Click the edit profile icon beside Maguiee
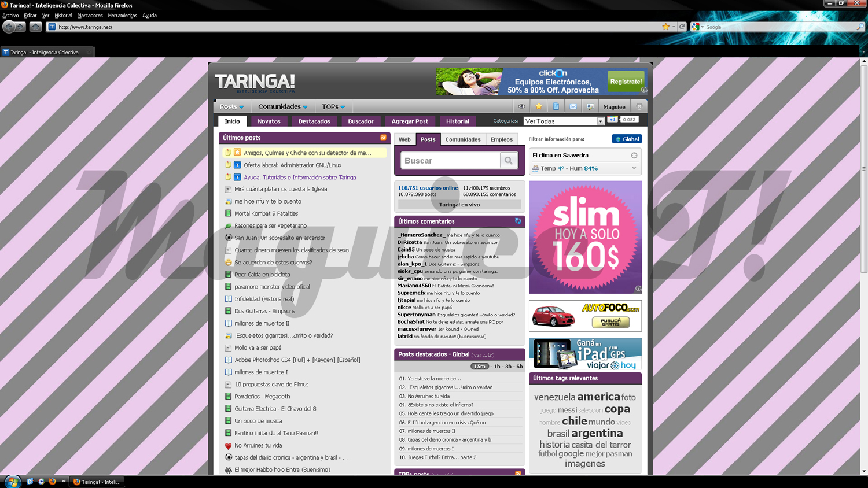Image resolution: width=868 pixels, height=488 pixels. pyautogui.click(x=590, y=106)
